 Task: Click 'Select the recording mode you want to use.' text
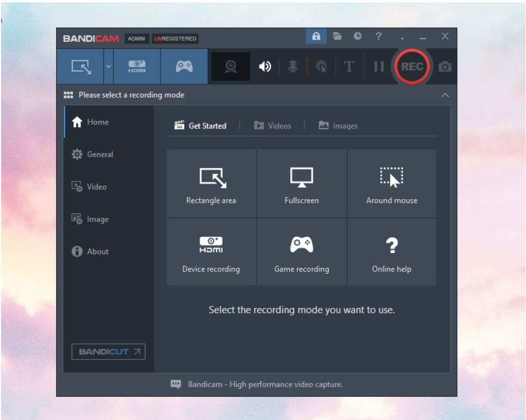301,310
